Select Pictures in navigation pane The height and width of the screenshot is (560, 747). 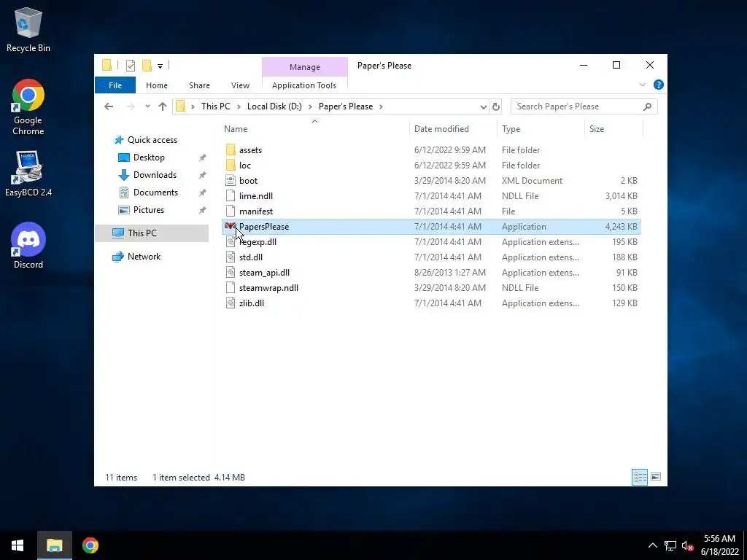pos(149,210)
